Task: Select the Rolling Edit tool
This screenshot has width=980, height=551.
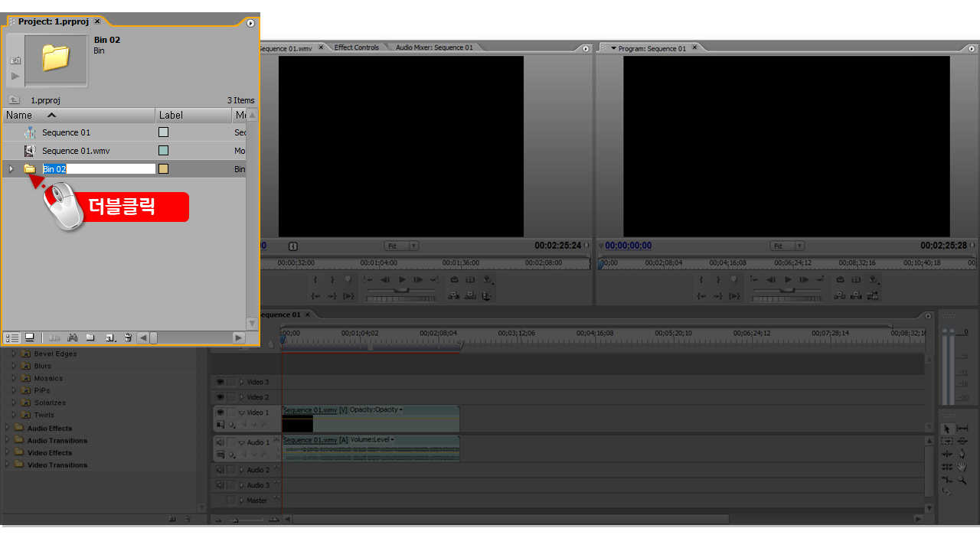Action: pos(946,467)
